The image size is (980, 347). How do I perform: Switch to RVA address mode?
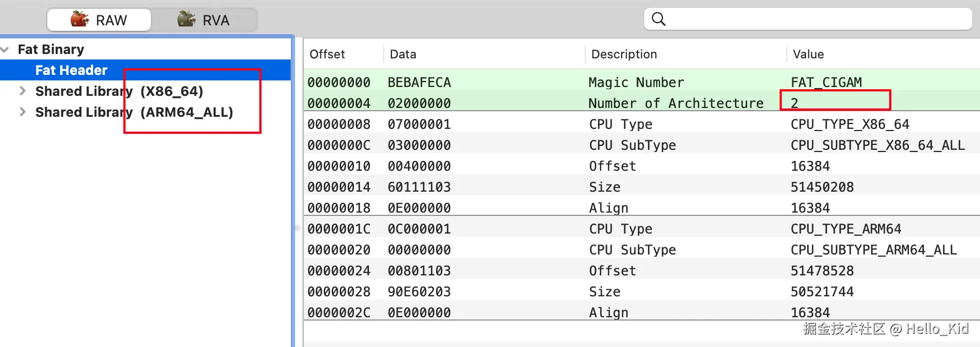point(204,20)
